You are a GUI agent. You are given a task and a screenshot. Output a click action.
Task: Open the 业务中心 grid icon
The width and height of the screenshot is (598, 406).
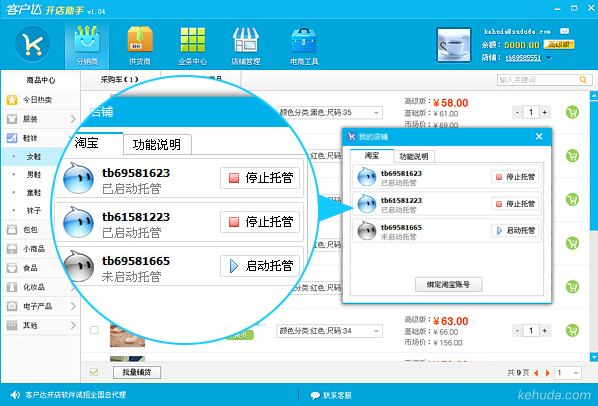[x=193, y=39]
